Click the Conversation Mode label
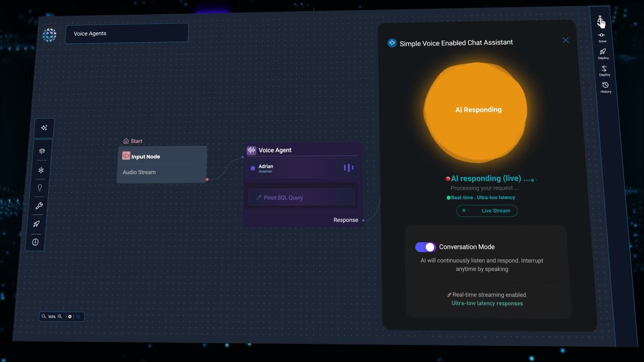 467,247
